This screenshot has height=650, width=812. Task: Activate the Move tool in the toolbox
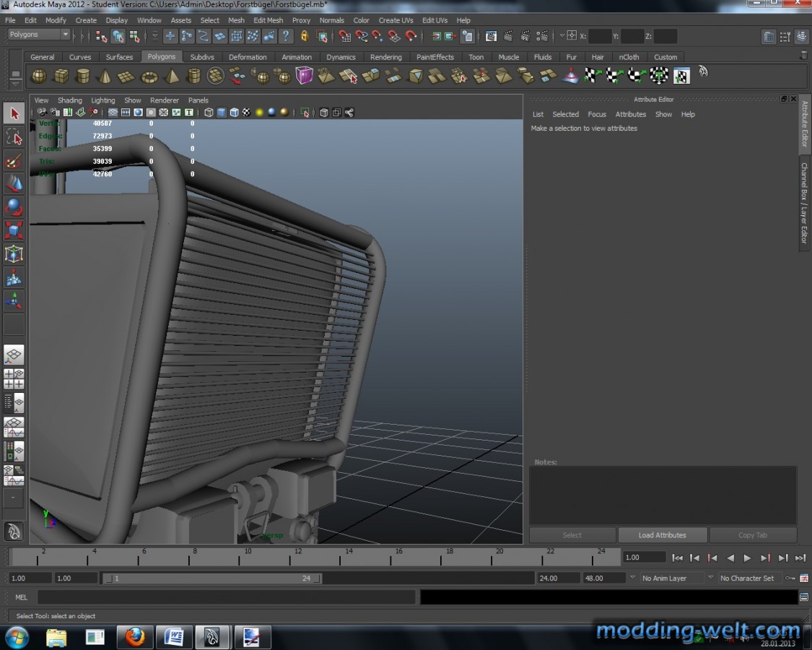pos(14,184)
